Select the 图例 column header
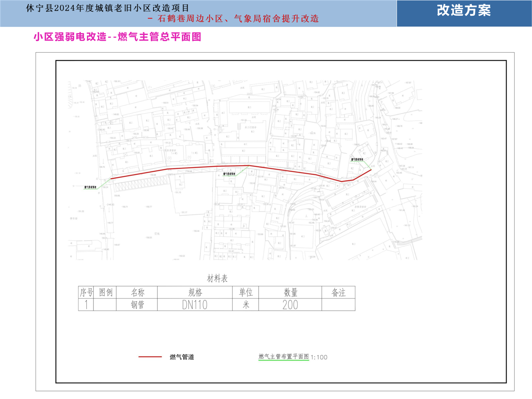Image resolution: width=532 pixels, height=399 pixels. click(x=105, y=293)
